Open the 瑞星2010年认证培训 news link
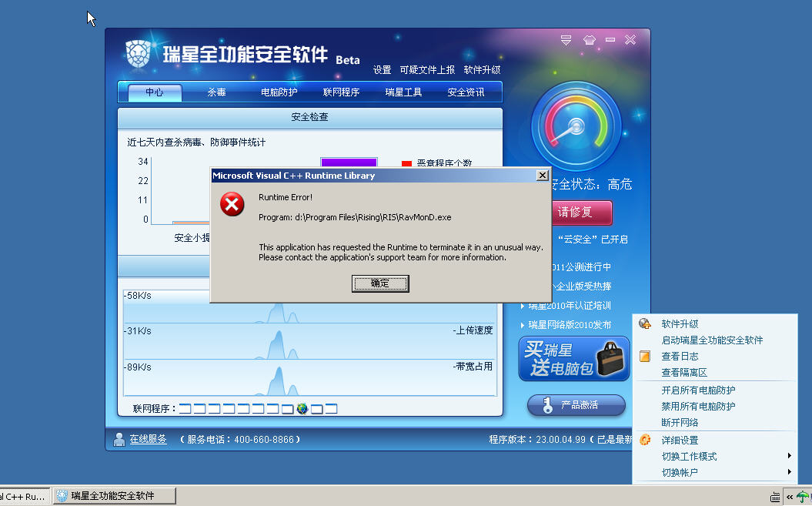This screenshot has height=506, width=812. click(x=570, y=306)
